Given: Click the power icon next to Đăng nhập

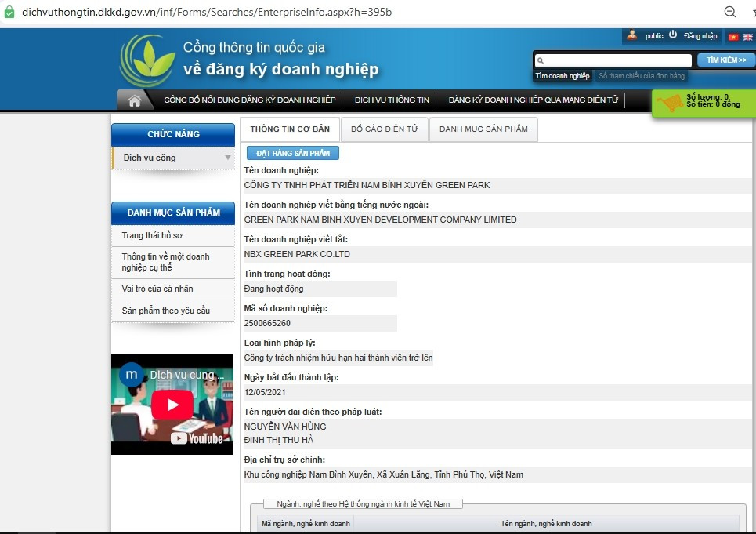Looking at the screenshot, I should tap(673, 35).
